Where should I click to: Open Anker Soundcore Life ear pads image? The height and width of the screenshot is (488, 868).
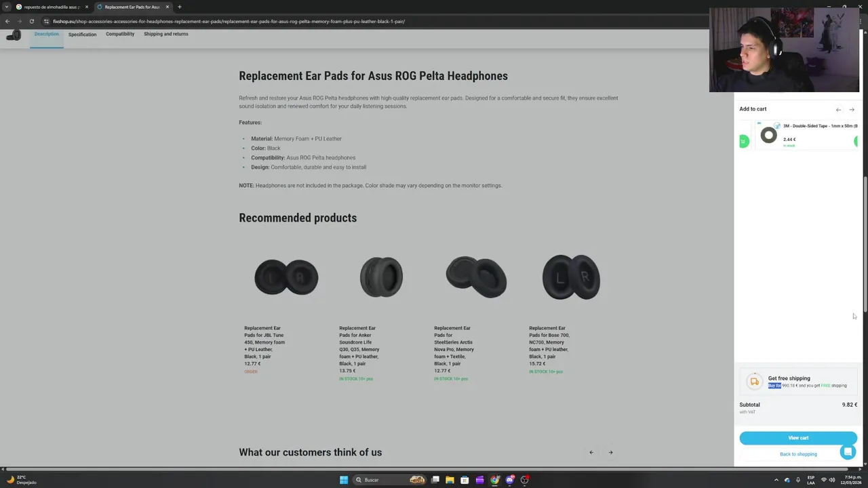[x=381, y=277]
